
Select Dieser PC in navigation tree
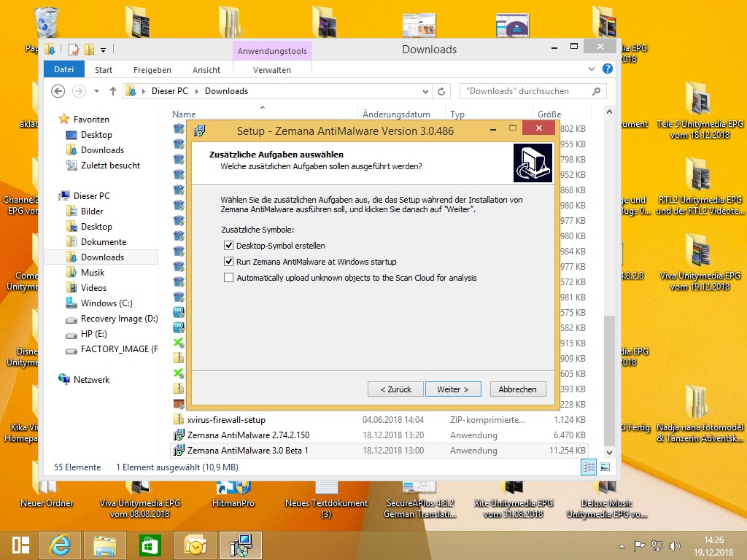pos(91,195)
